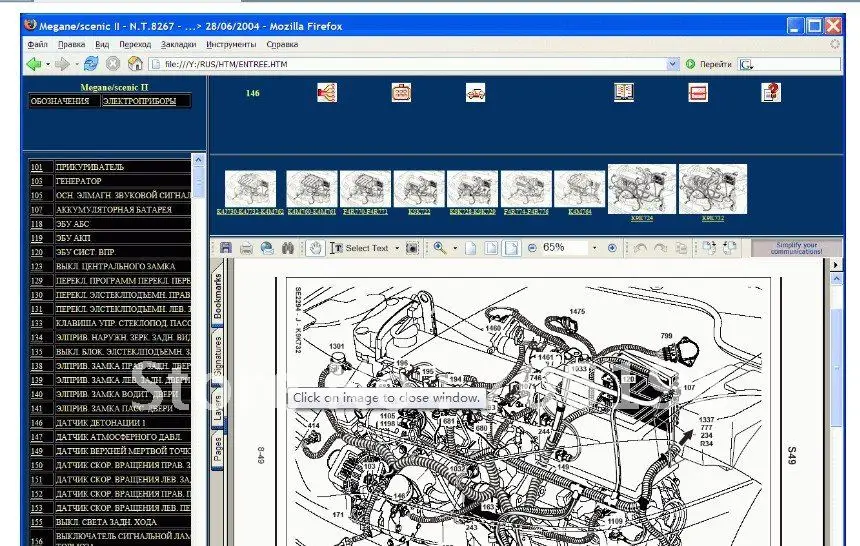Click the Stop loading icon

113,64
